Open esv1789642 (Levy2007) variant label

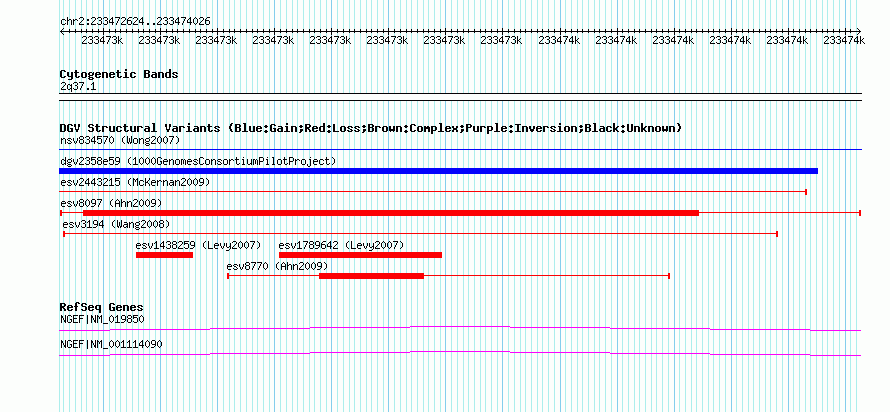[x=341, y=245]
